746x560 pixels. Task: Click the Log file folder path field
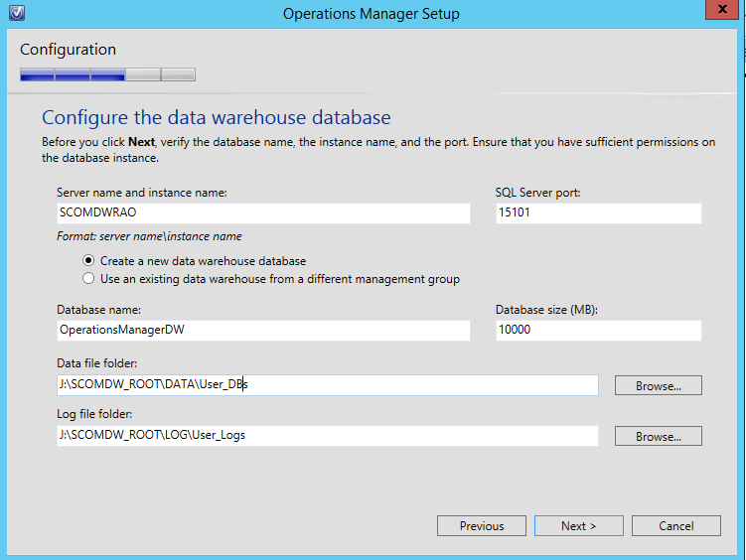click(x=328, y=436)
